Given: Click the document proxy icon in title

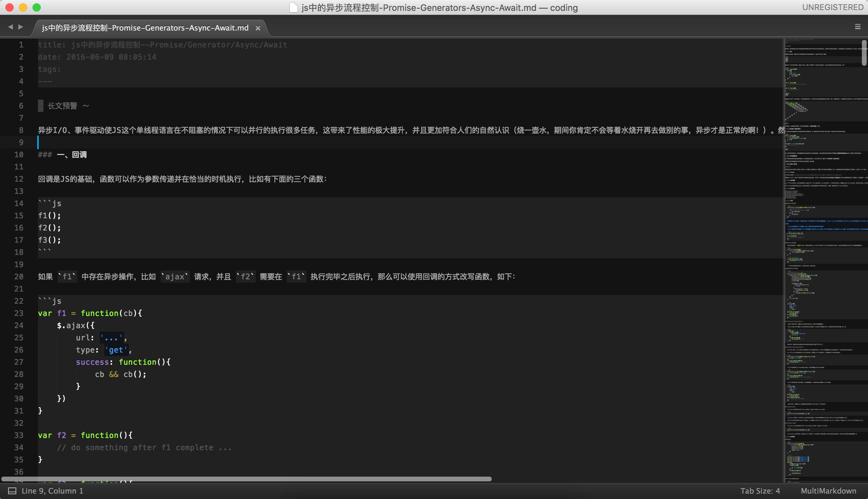Looking at the screenshot, I should [293, 7].
